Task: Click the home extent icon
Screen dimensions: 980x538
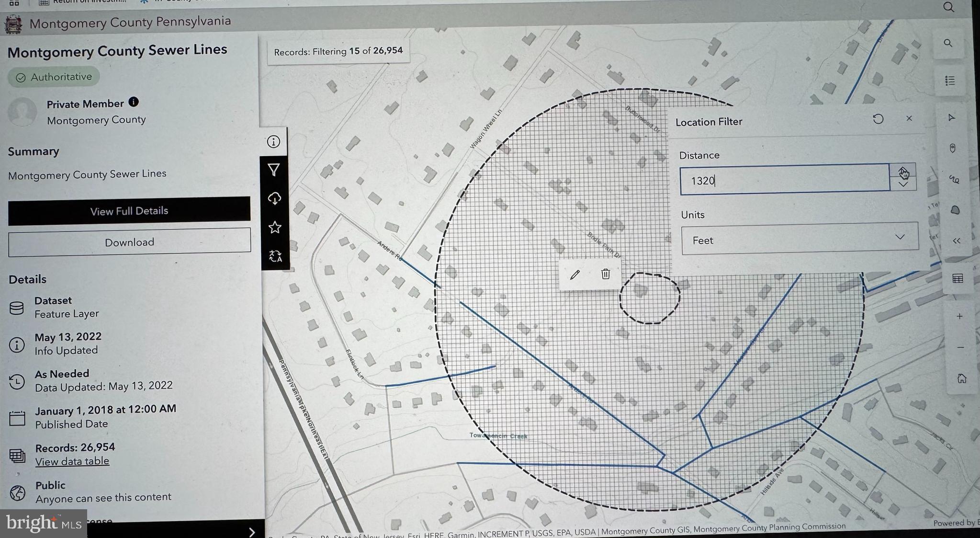Action: (x=962, y=378)
